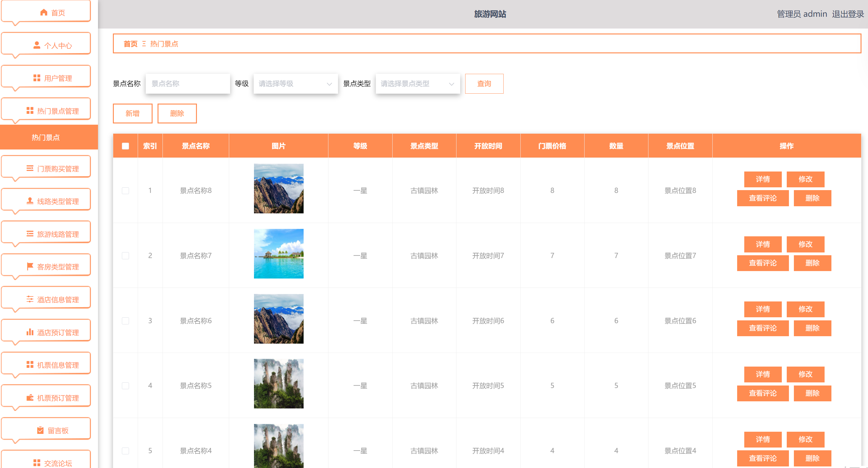Image resolution: width=868 pixels, height=468 pixels.
Task: Delete the 景点名称7 row
Action: tap(812, 263)
